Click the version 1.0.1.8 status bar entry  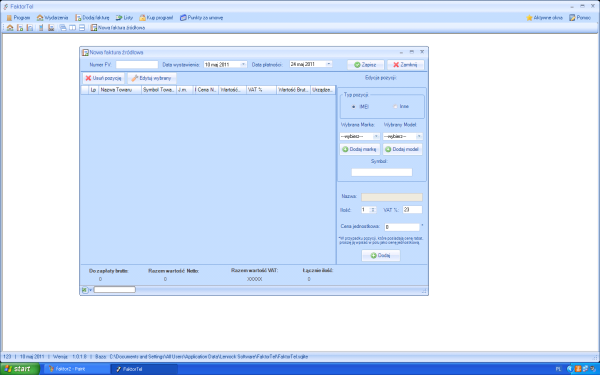point(70,357)
